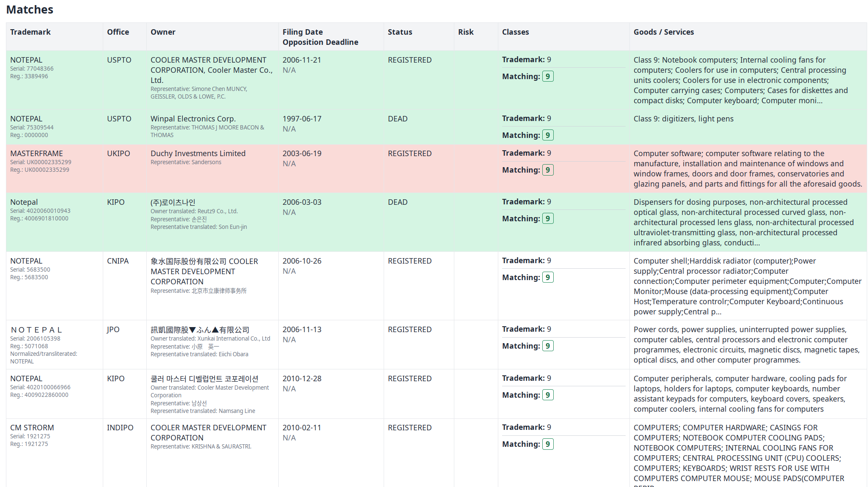The width and height of the screenshot is (868, 487).
Task: Select the CM STRORM trademark name
Action: coord(32,428)
